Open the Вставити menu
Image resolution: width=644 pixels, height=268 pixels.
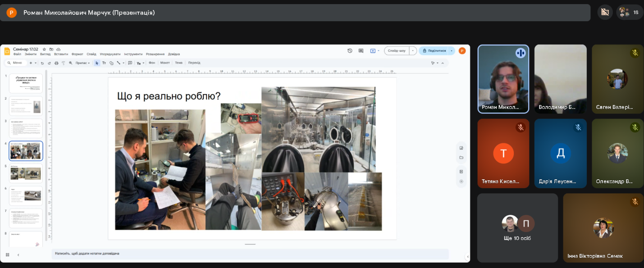61,54
